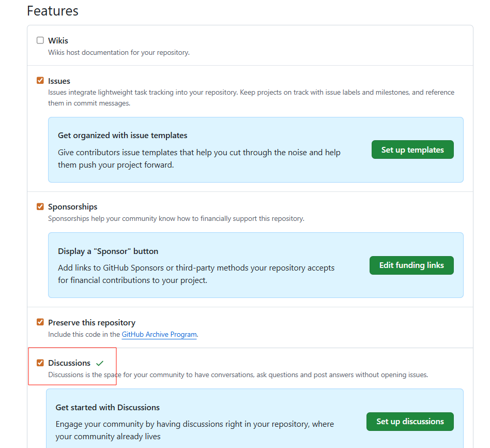Click the Wikis label text
The height and width of the screenshot is (448, 490).
pos(58,40)
